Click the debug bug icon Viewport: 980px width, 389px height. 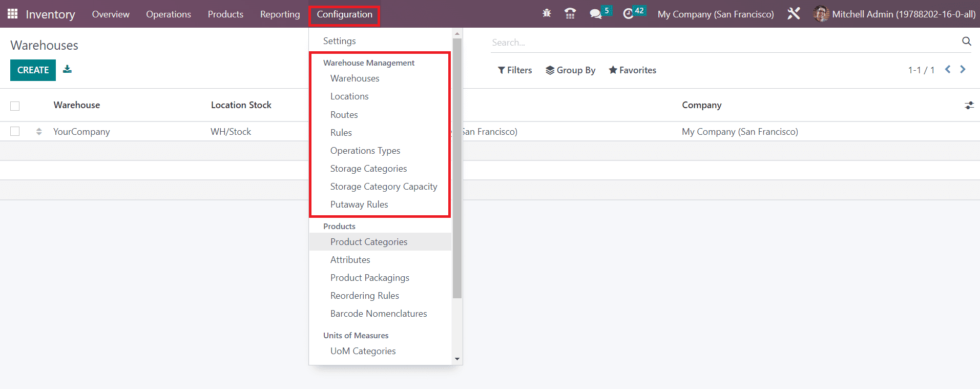[x=547, y=14]
